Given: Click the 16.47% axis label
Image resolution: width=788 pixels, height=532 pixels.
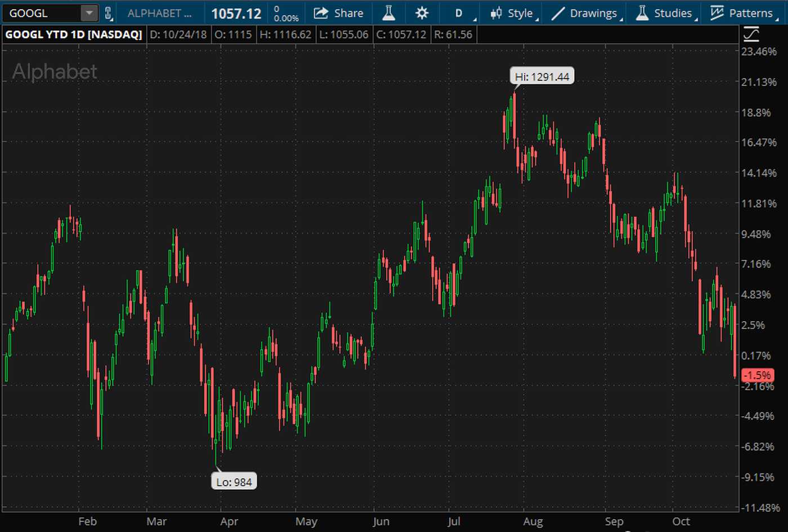Looking at the screenshot, I should coord(759,142).
